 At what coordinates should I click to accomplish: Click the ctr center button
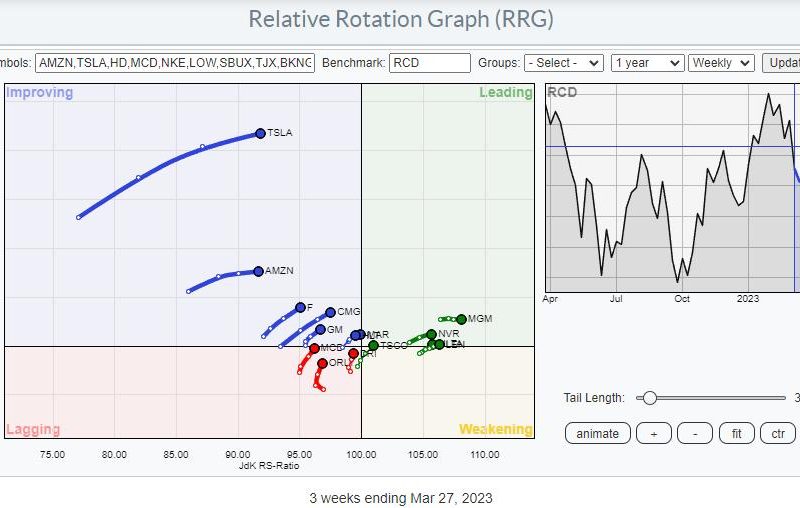tap(778, 434)
